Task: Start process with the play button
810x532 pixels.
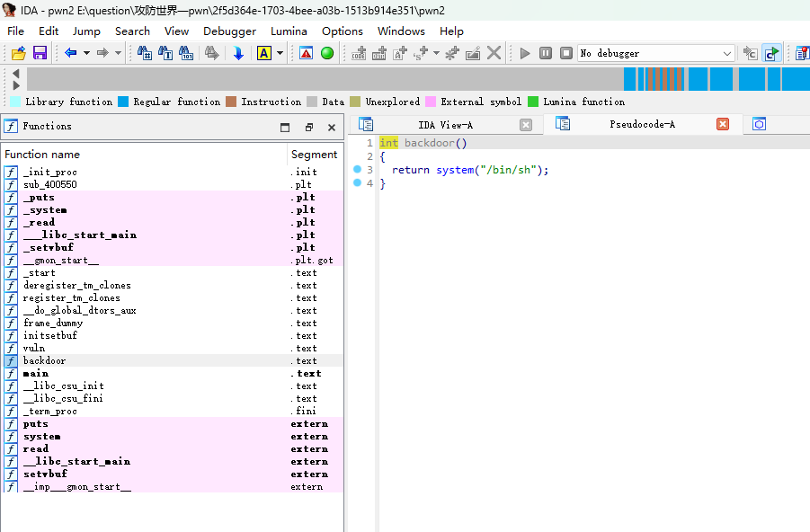Action: point(525,53)
